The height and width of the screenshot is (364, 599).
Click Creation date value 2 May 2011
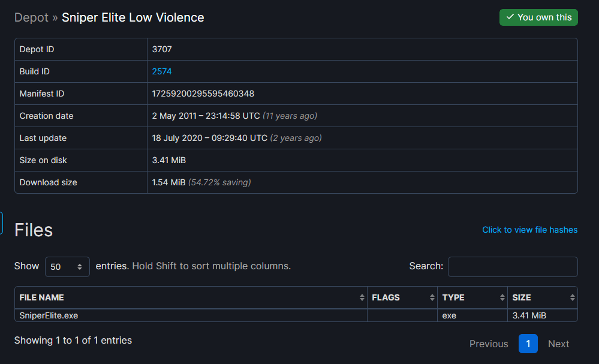(206, 116)
